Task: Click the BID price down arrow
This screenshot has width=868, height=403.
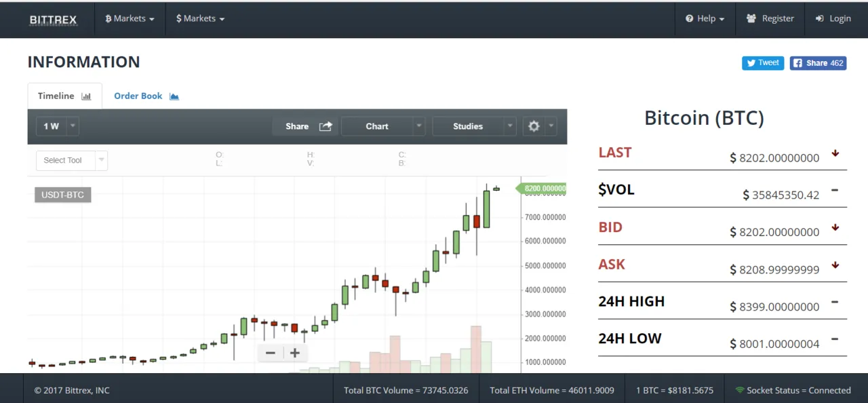Action: pyautogui.click(x=835, y=228)
